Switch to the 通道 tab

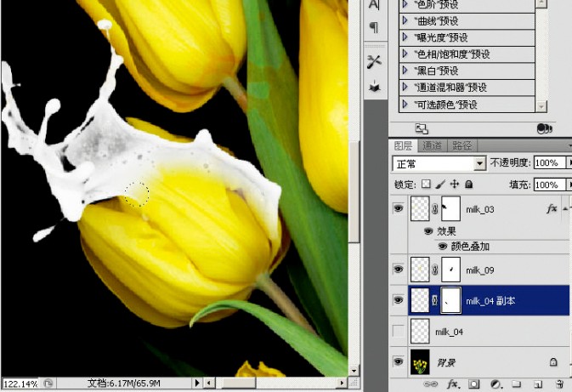click(x=433, y=146)
